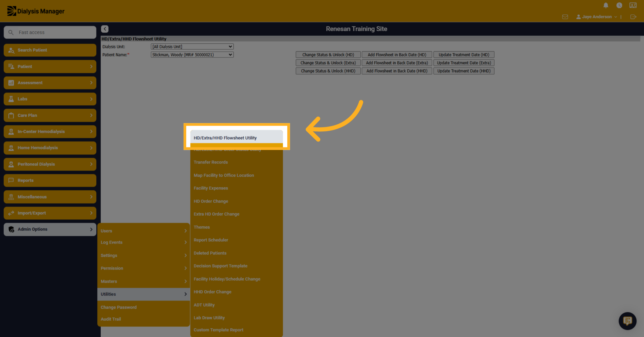Open the contact card icon in header

(633, 5)
